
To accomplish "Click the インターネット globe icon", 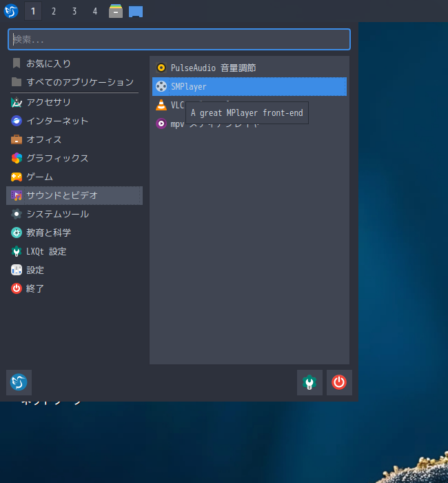I will (x=17, y=121).
